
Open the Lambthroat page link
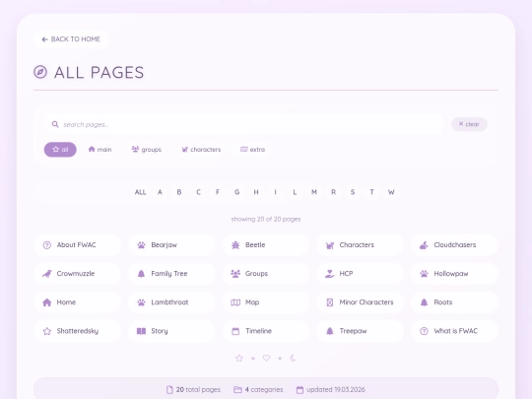(x=171, y=302)
